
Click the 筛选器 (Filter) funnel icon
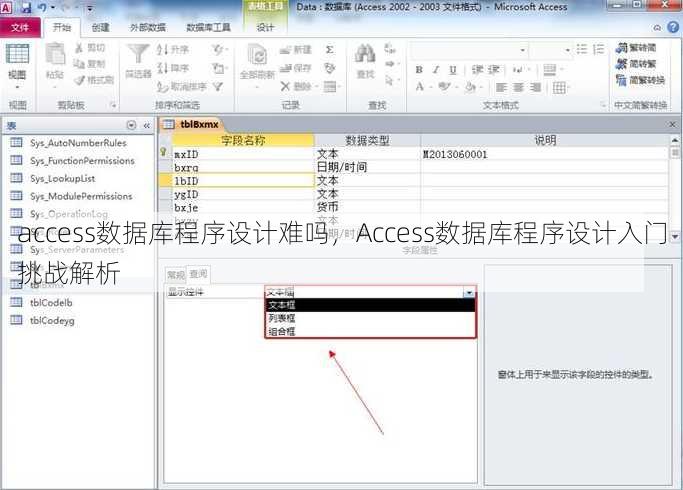pyautogui.click(x=138, y=54)
